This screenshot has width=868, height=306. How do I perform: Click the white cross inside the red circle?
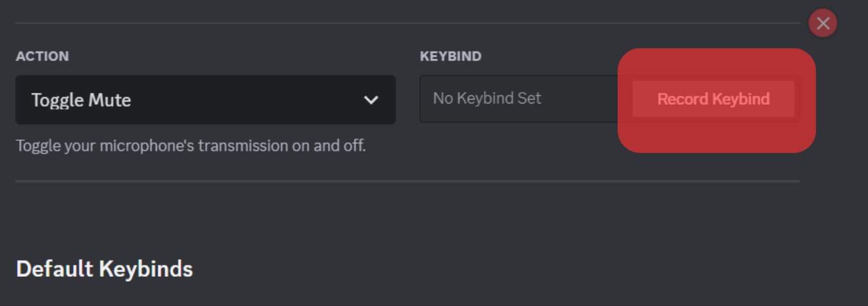pos(823,23)
